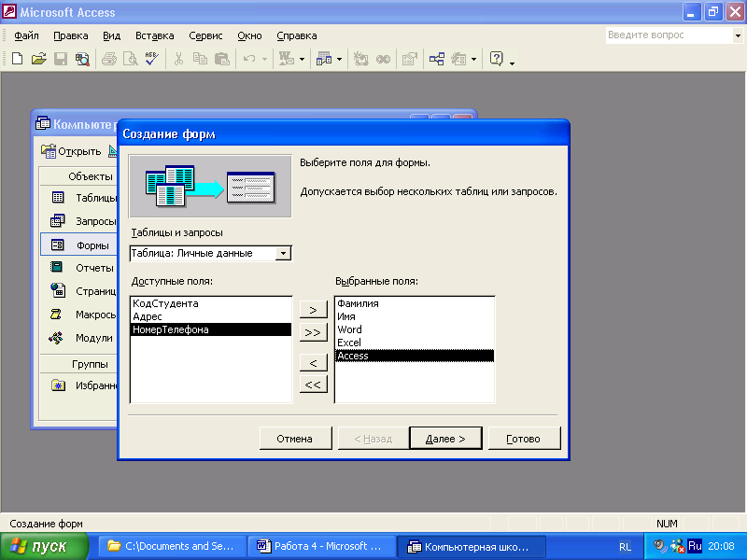Remove the selected field with the < button
Screen dimensions: 747x560
(313, 363)
